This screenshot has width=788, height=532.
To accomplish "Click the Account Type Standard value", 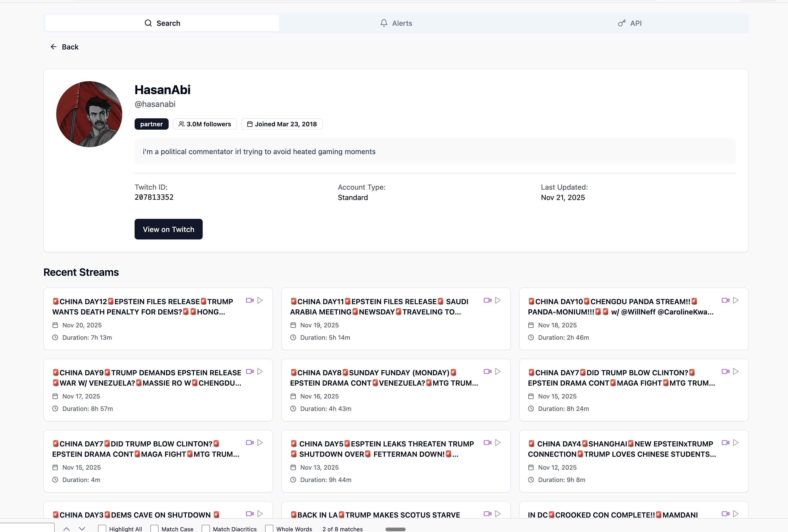I will (x=353, y=197).
